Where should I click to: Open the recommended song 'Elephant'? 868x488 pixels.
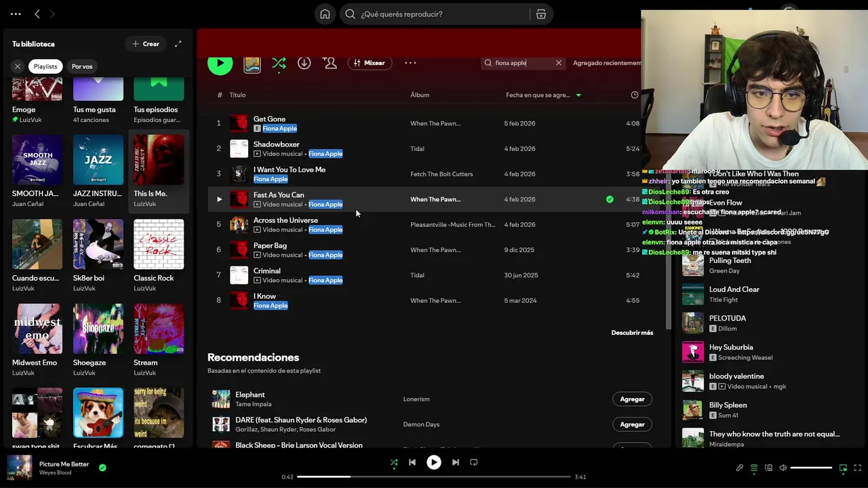coord(250,394)
